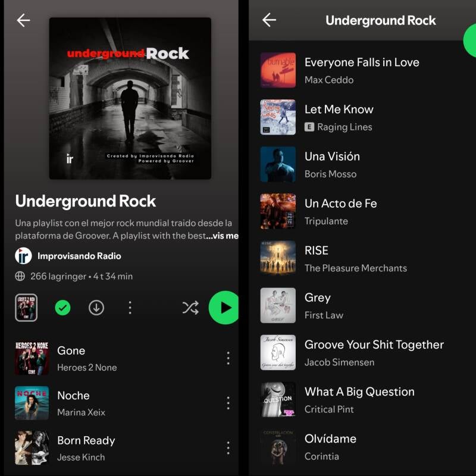Click the artist name 'The Pleasure Merchants'
The image size is (476, 476).
[x=356, y=268]
